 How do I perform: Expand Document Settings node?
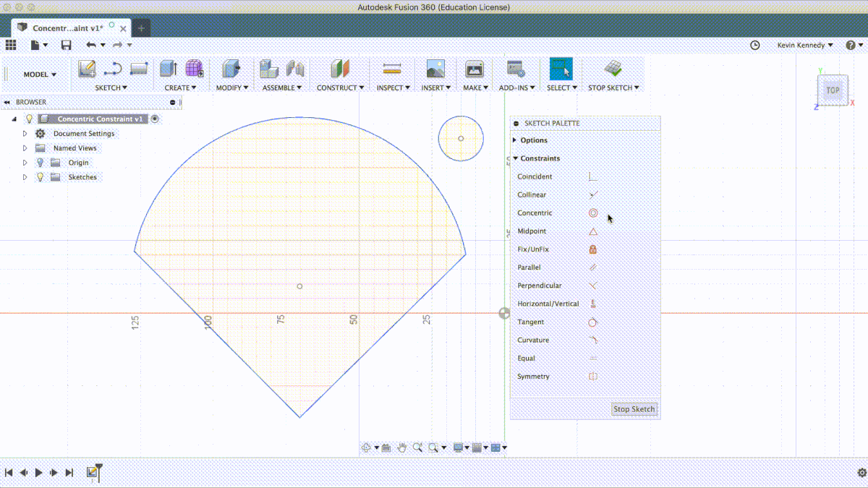click(x=25, y=134)
